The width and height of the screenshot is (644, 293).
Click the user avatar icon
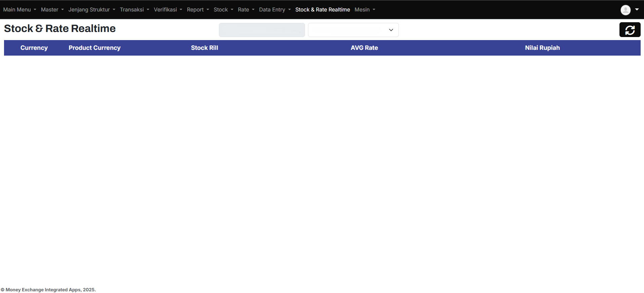tap(625, 10)
